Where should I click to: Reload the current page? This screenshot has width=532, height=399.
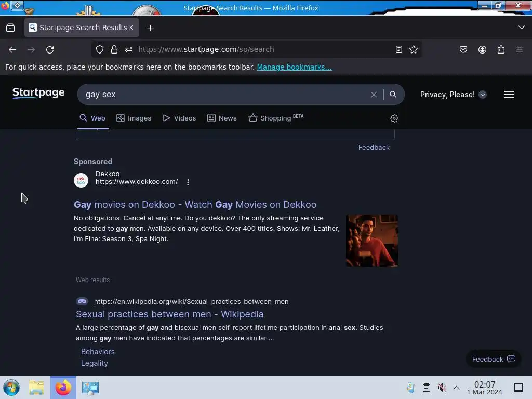point(50,49)
